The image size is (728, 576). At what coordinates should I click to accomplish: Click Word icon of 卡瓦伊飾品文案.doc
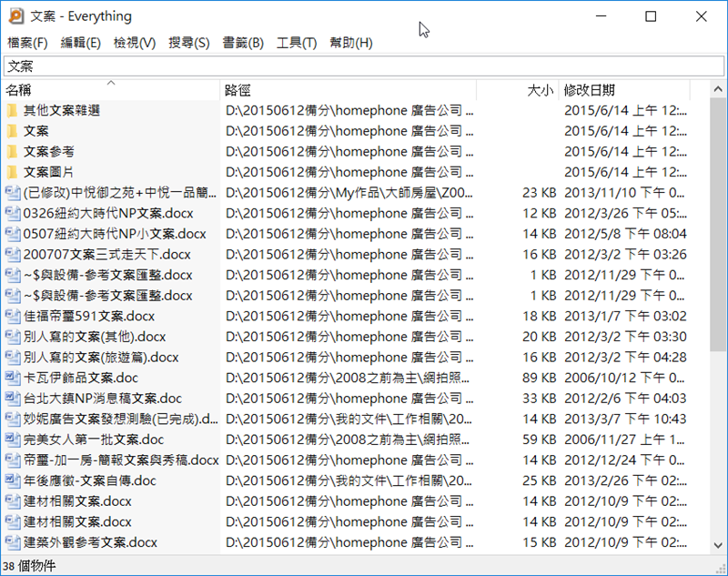click(x=13, y=378)
